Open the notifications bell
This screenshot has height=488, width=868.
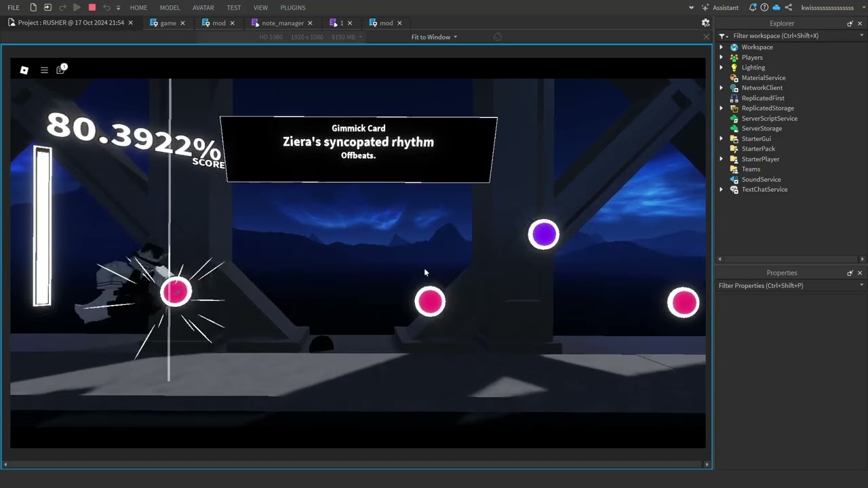753,7
